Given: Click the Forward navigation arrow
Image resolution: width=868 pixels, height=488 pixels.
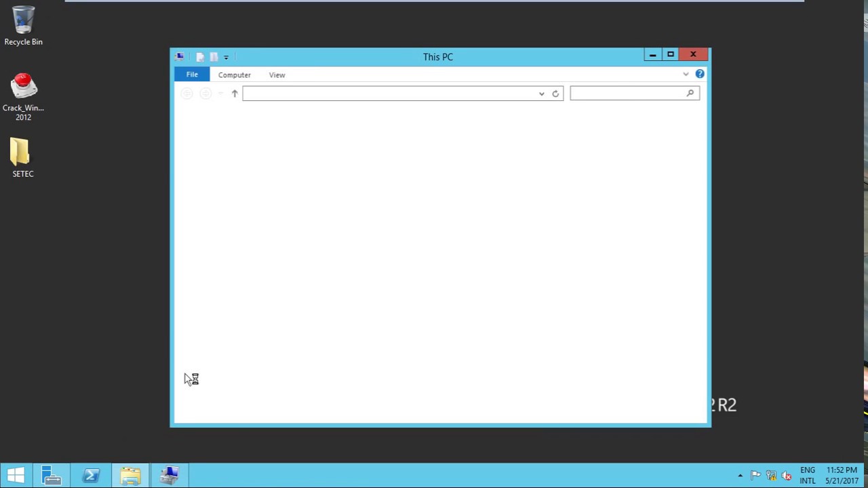Looking at the screenshot, I should [205, 94].
